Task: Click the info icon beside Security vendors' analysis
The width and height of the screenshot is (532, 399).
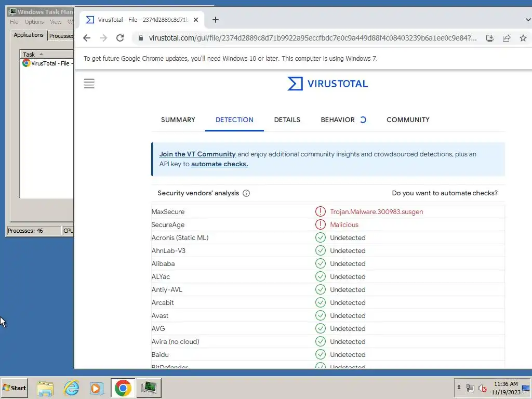Action: point(246,193)
